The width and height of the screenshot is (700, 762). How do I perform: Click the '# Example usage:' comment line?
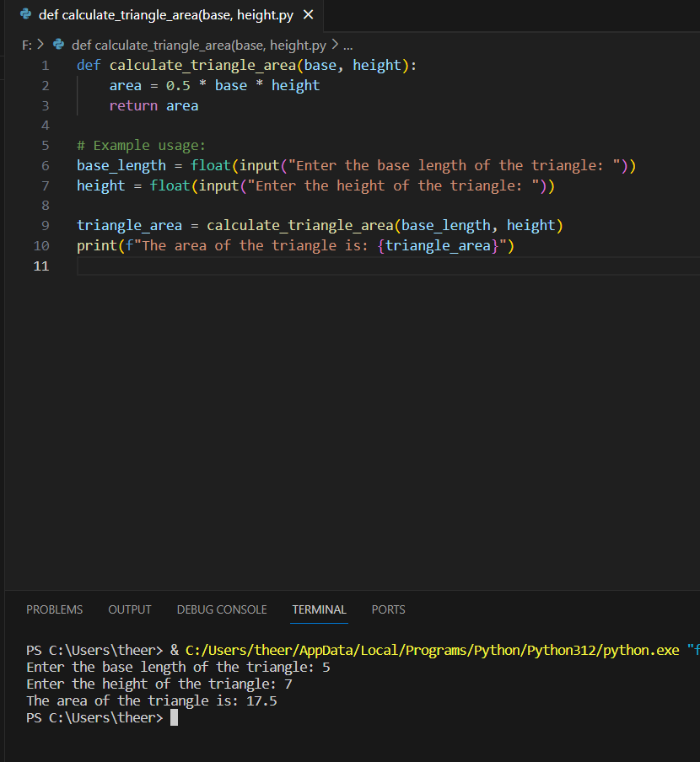pyautogui.click(x=141, y=145)
